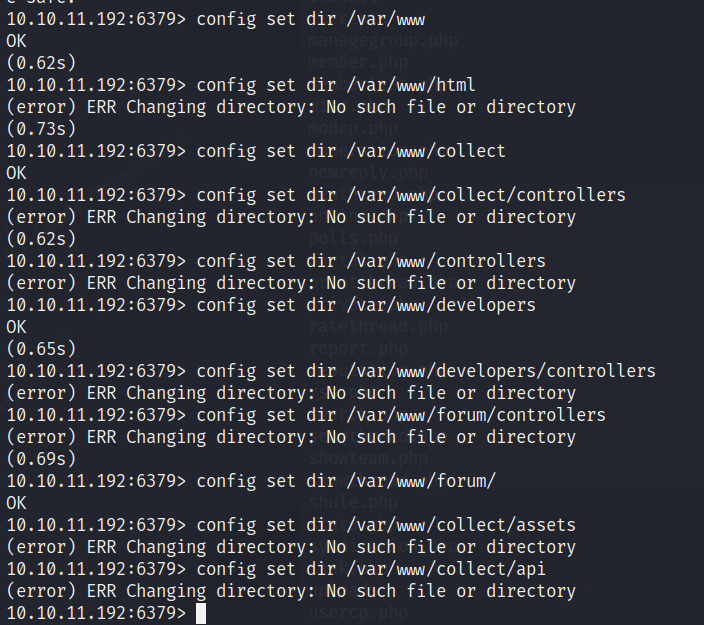Viewport: 704px width, 625px height.
Task: Select the /var/www/collect/controllers path text
Action: (x=486, y=195)
